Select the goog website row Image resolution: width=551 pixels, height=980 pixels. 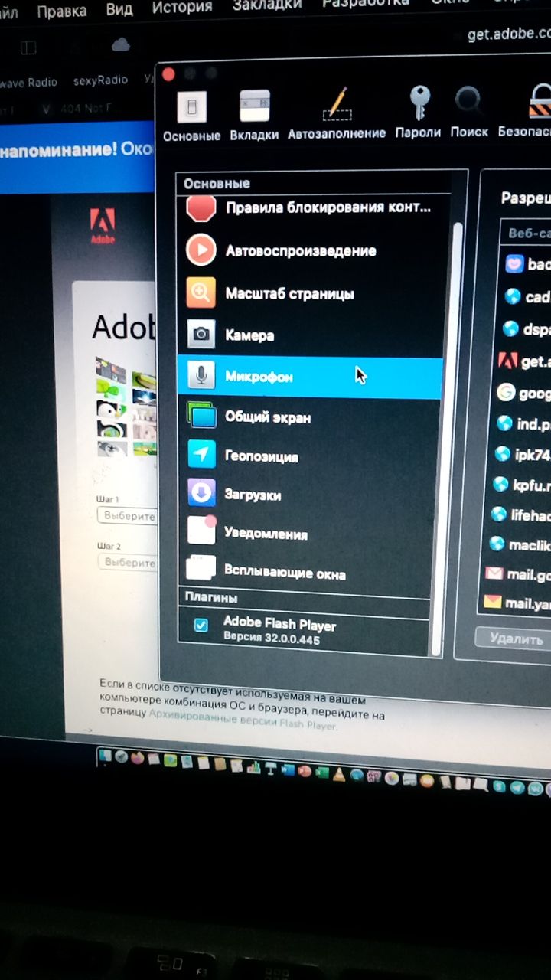(x=525, y=393)
